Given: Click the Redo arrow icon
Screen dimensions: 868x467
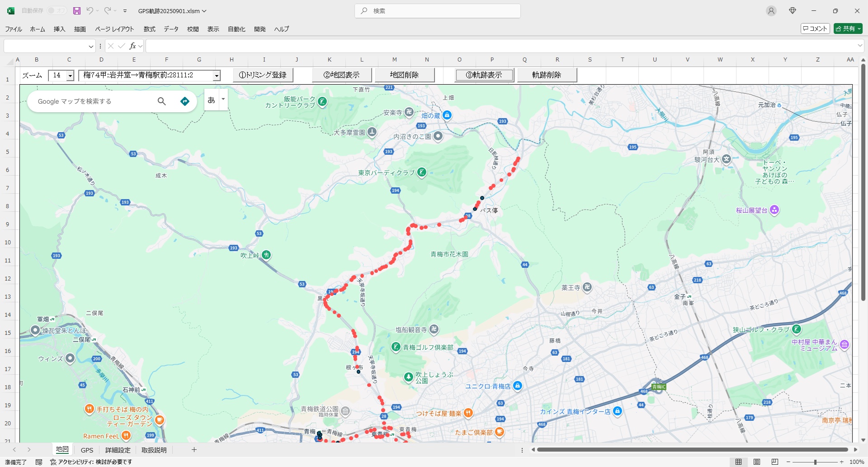Looking at the screenshot, I should tap(108, 11).
